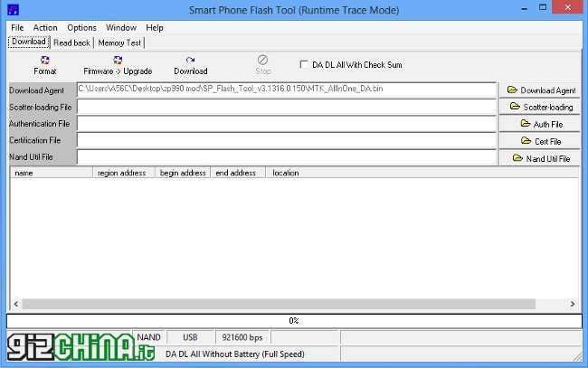The height and width of the screenshot is (368, 588).
Task: Open the app icon in title bar
Action: tap(14, 10)
